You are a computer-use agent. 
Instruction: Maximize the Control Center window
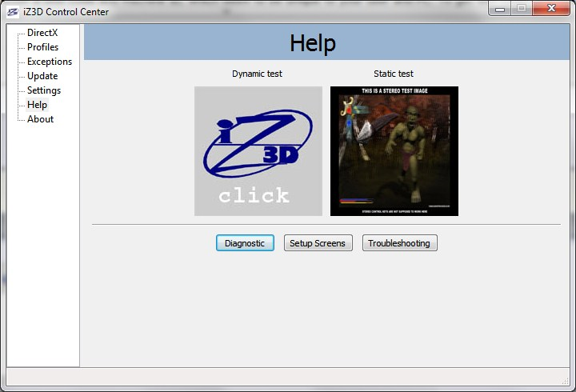(521, 9)
